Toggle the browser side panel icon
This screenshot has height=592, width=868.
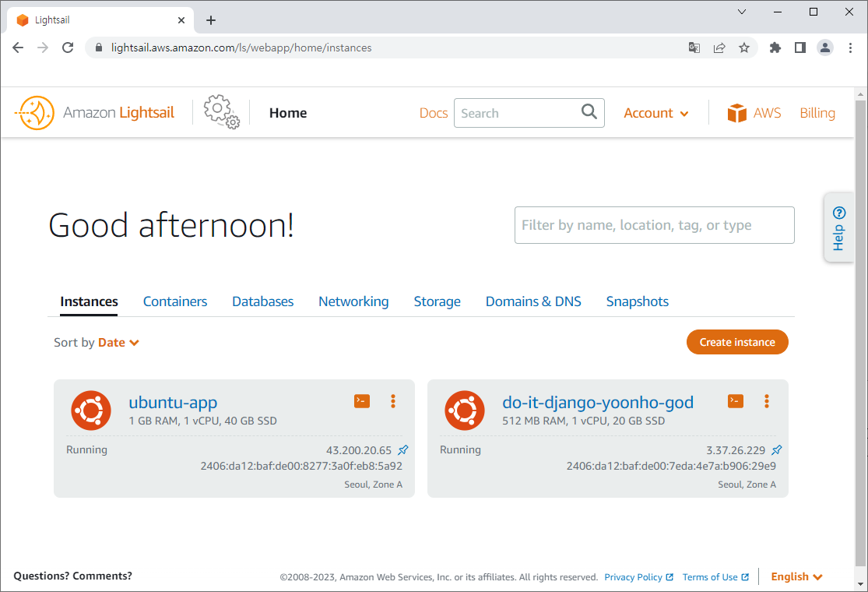click(x=800, y=48)
